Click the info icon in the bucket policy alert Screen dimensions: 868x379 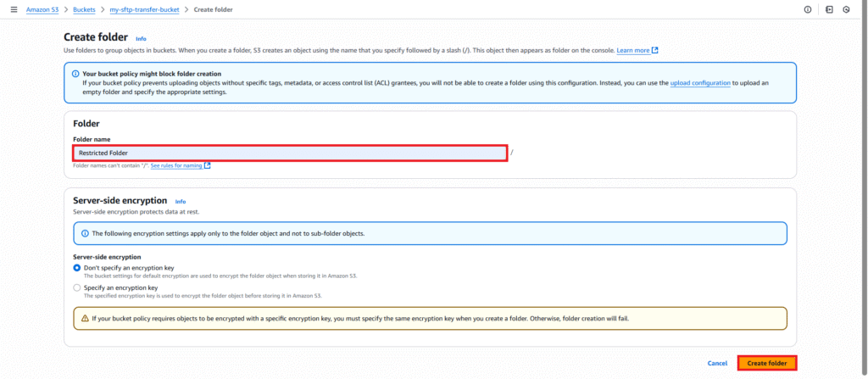pyautogui.click(x=75, y=74)
